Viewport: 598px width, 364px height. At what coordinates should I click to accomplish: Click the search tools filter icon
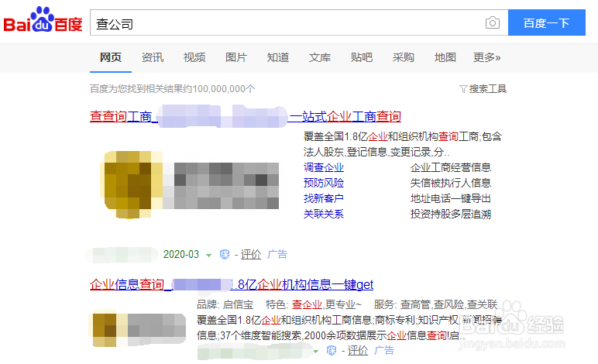pos(463,89)
